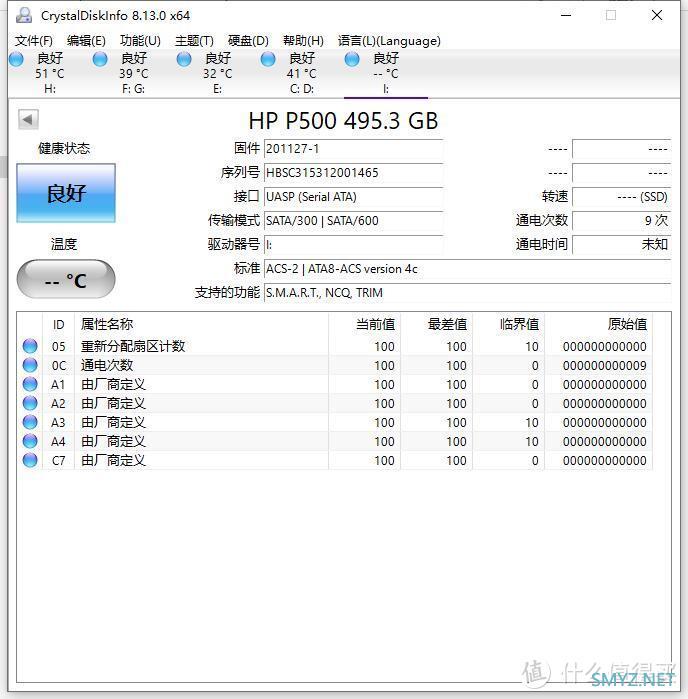Open the 主题(T) menu

(x=194, y=41)
